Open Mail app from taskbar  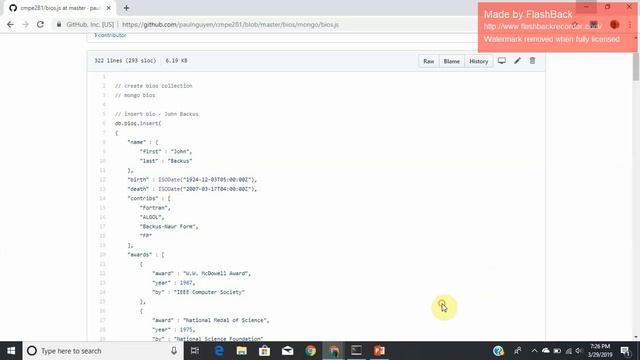[x=287, y=351]
